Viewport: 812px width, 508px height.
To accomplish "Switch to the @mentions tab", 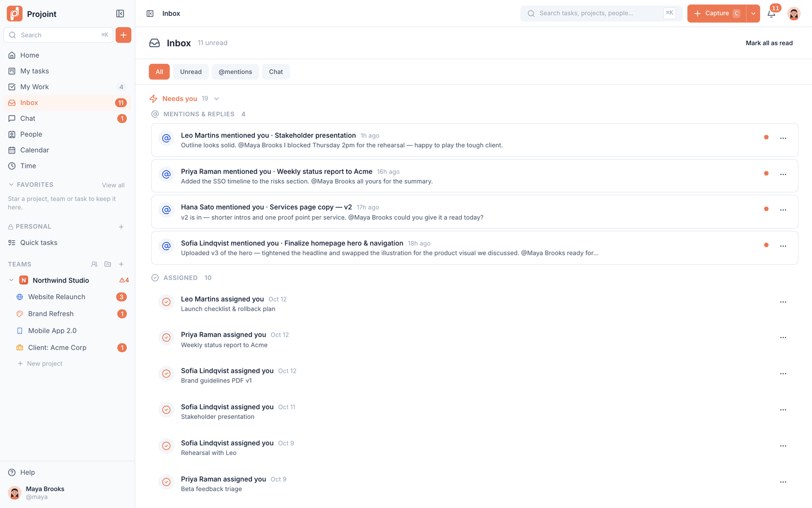I will click(x=235, y=72).
